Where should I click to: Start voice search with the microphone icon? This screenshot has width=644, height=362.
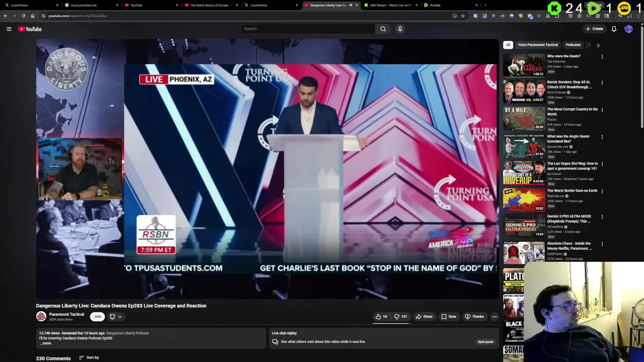tap(400, 29)
